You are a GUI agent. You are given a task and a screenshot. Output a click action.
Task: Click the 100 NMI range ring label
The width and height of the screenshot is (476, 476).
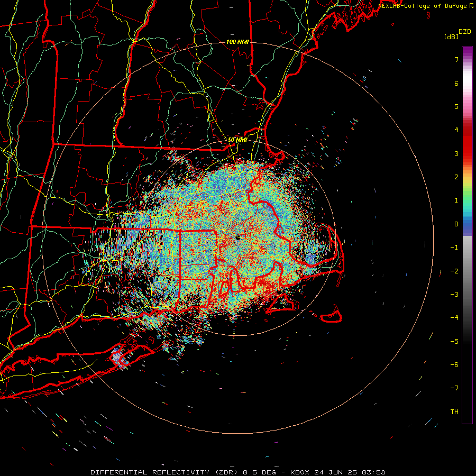coord(237,42)
